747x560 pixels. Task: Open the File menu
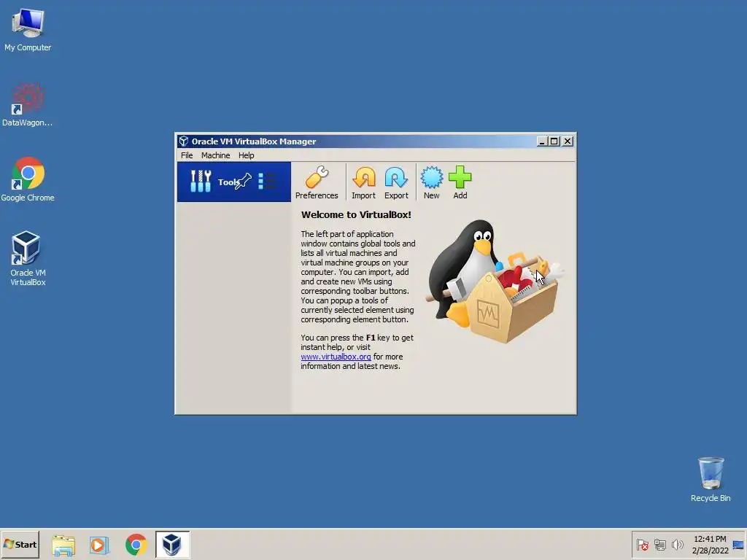[187, 155]
